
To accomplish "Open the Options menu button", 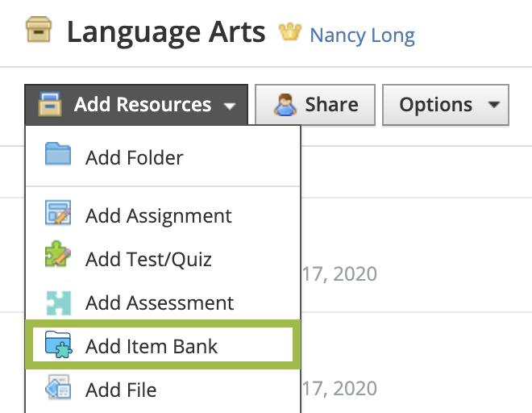I will click(445, 105).
